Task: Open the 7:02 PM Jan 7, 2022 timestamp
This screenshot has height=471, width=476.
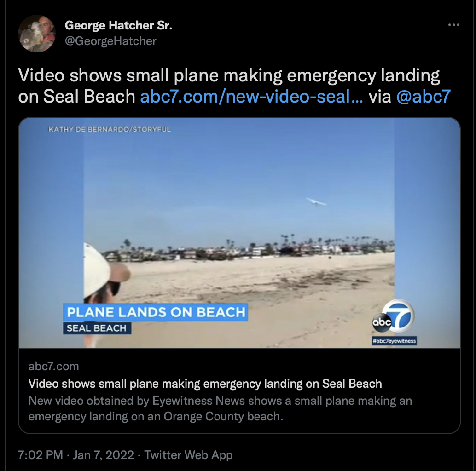Action: (x=76, y=455)
